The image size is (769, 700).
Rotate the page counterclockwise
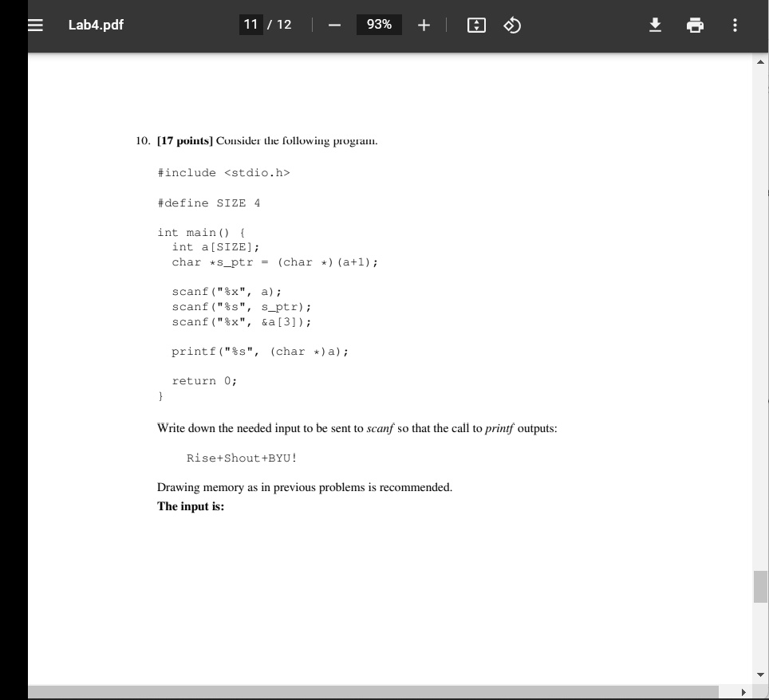pos(511,25)
